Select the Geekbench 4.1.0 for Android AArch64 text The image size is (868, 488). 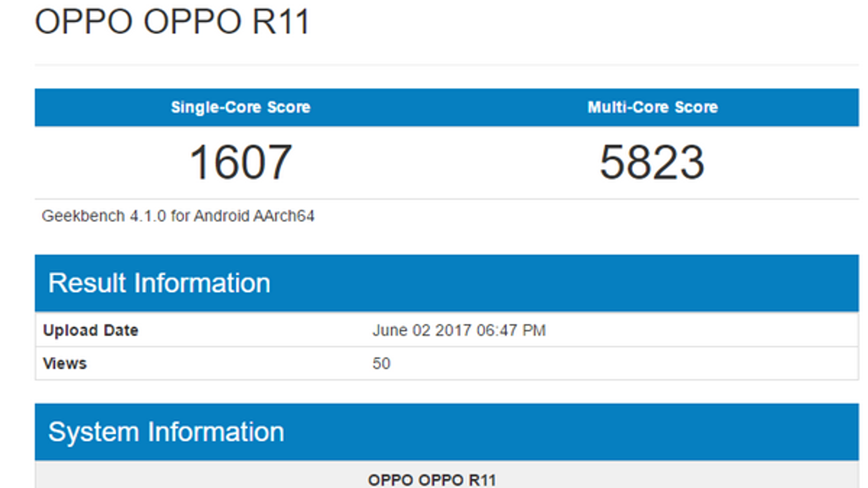pyautogui.click(x=178, y=216)
